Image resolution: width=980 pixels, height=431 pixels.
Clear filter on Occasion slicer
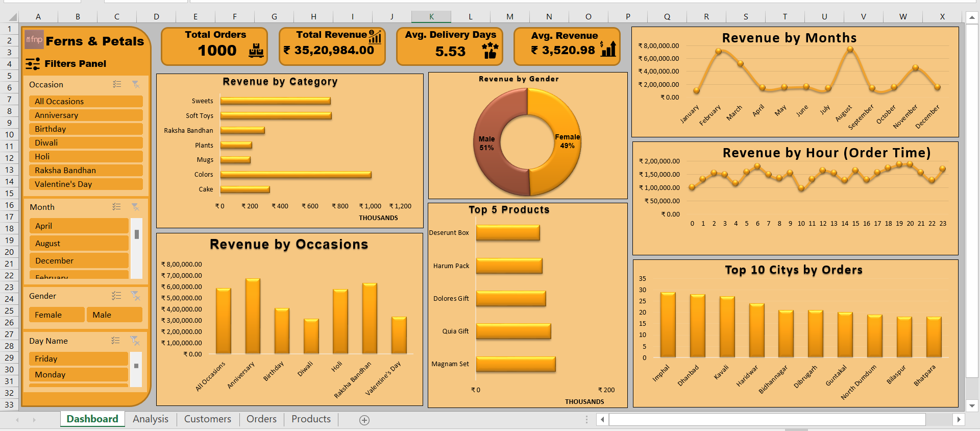pos(136,84)
